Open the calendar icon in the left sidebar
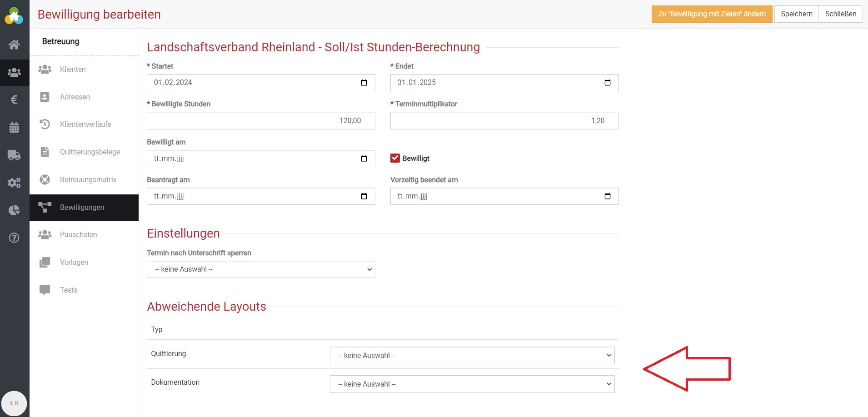Screen dimensions: 868x417 pyautogui.click(x=14, y=127)
